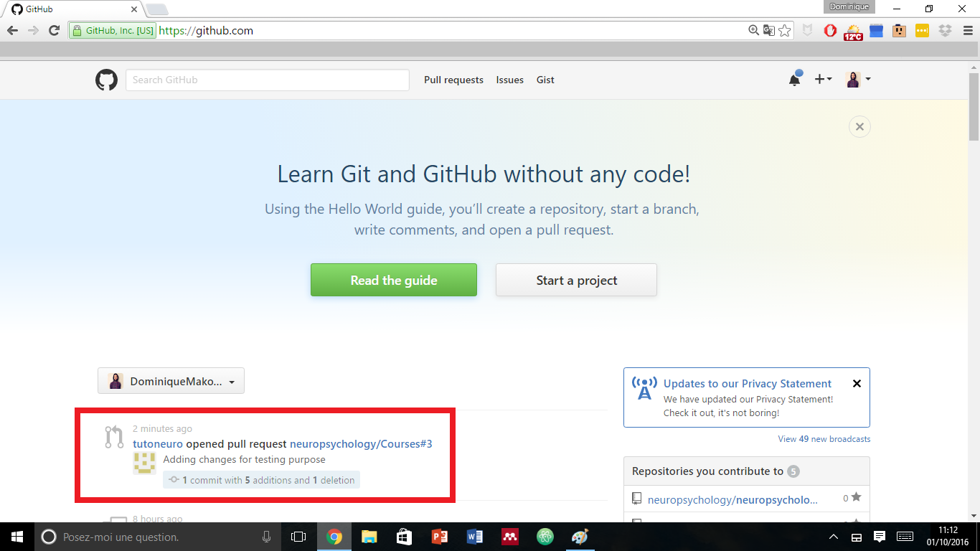The width and height of the screenshot is (980, 551).
Task: Click the commit icon before "1 commit"
Action: (174, 480)
